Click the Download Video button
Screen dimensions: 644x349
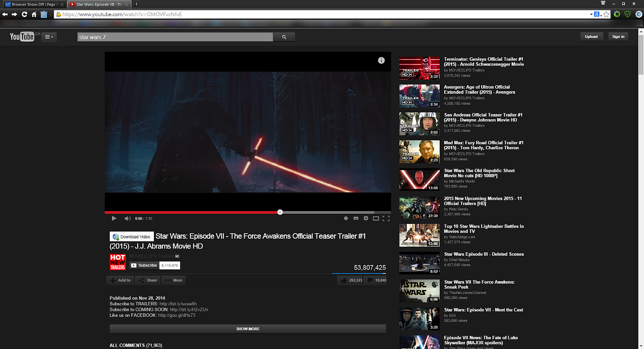point(131,237)
